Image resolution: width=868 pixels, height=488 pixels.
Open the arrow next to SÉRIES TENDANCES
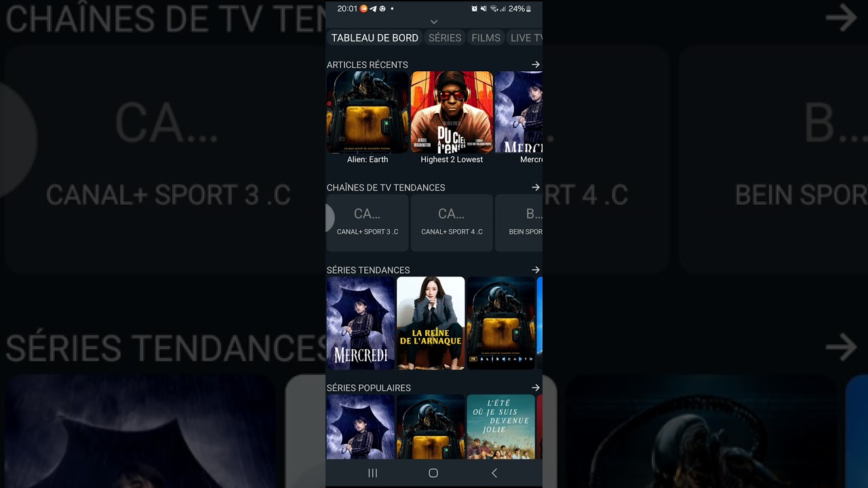click(535, 270)
